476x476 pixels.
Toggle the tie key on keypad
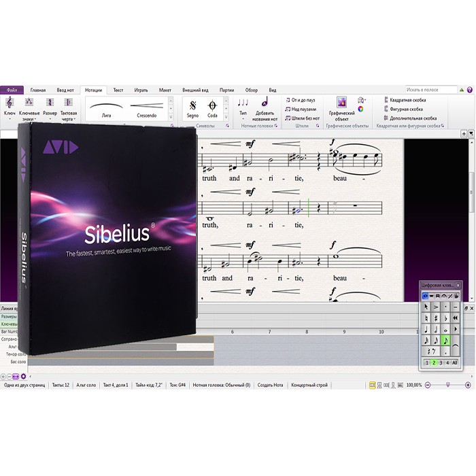(x=455, y=345)
